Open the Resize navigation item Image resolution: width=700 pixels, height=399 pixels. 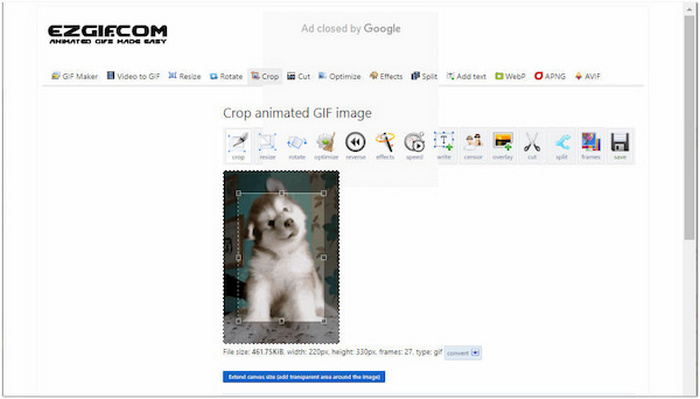point(184,76)
